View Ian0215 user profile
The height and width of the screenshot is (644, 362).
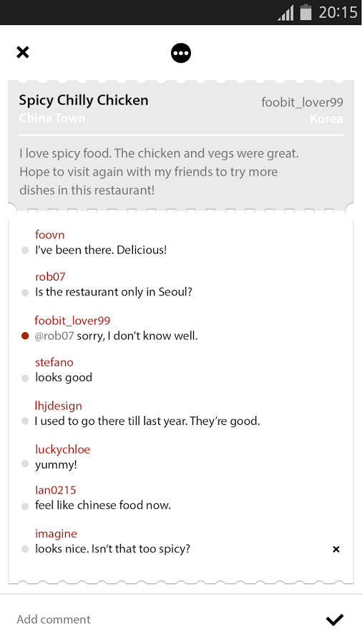tap(55, 489)
